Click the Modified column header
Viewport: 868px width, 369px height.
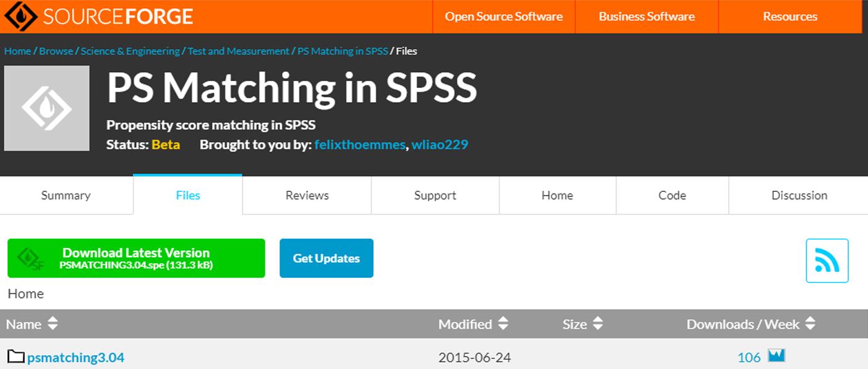[465, 324]
